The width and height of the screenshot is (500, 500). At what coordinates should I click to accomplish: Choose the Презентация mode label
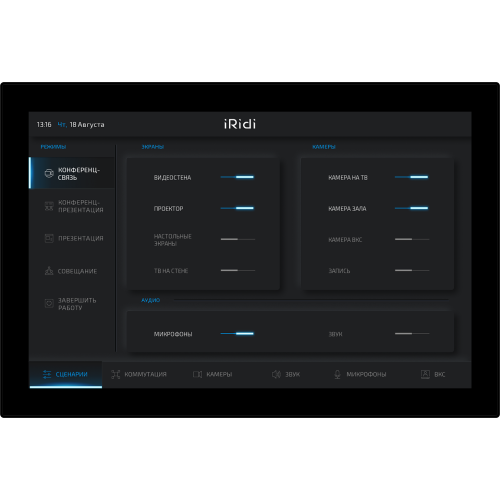pyautogui.click(x=81, y=238)
